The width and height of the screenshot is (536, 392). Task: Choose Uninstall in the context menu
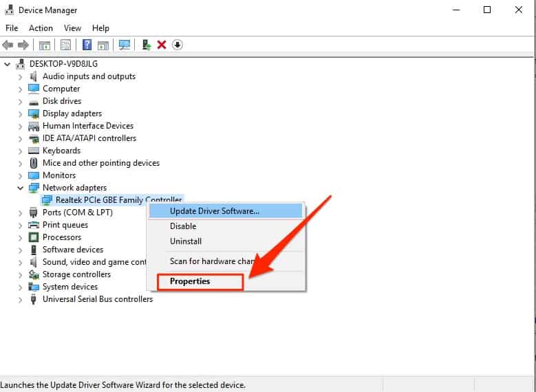226,241
